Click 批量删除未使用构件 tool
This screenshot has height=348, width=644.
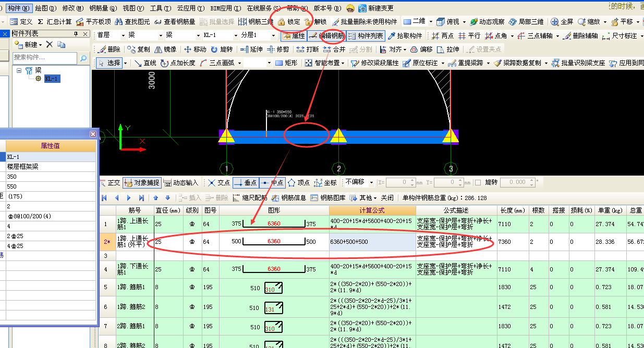(364, 22)
